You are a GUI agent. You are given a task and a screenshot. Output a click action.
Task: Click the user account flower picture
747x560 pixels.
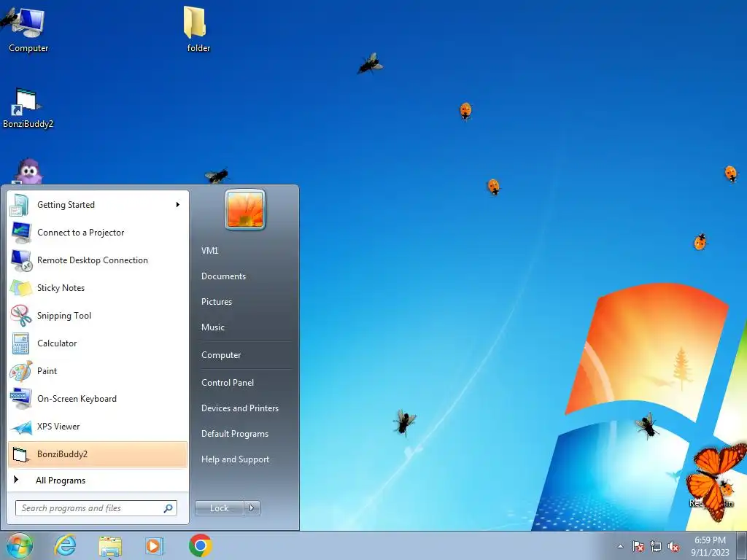coord(245,209)
